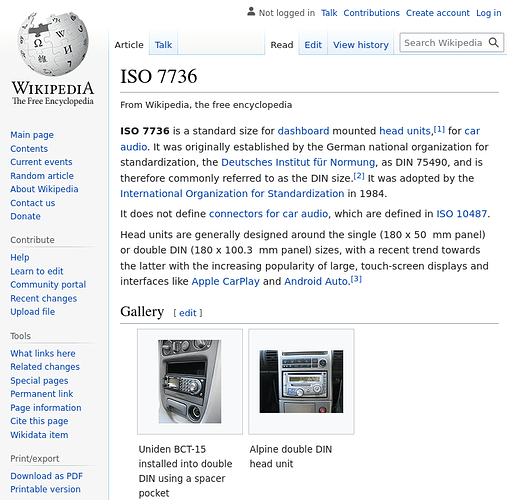This screenshot has width=507, height=500.
Task: Open the Printable version link
Action: (x=45, y=489)
